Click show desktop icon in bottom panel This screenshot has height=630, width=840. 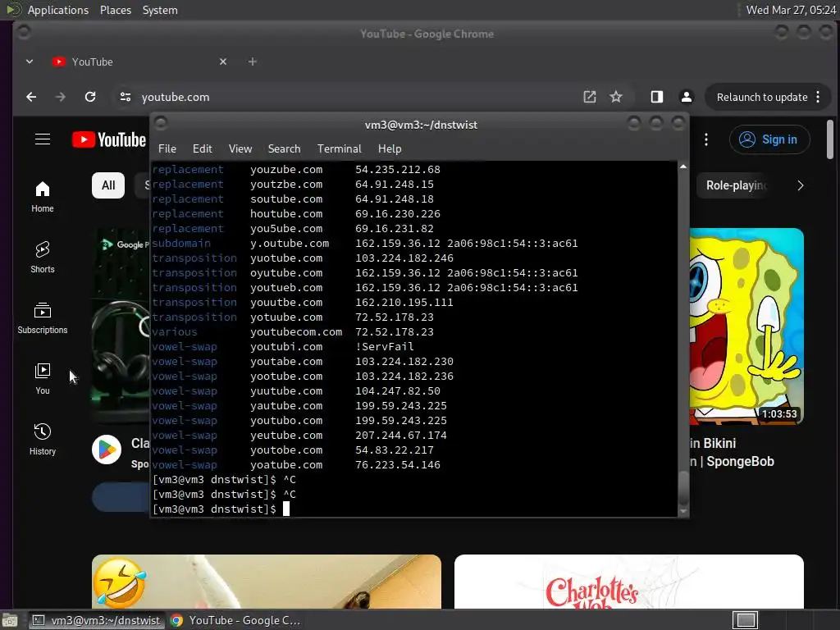pos(10,620)
